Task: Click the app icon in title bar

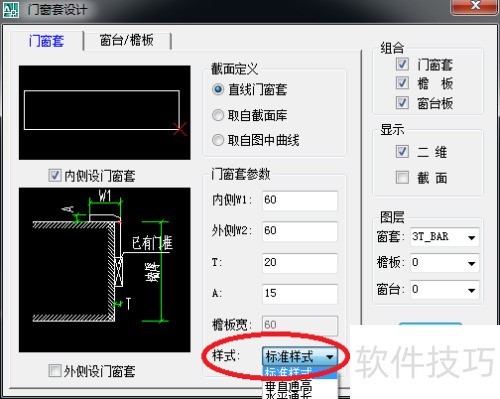Action: click(11, 9)
